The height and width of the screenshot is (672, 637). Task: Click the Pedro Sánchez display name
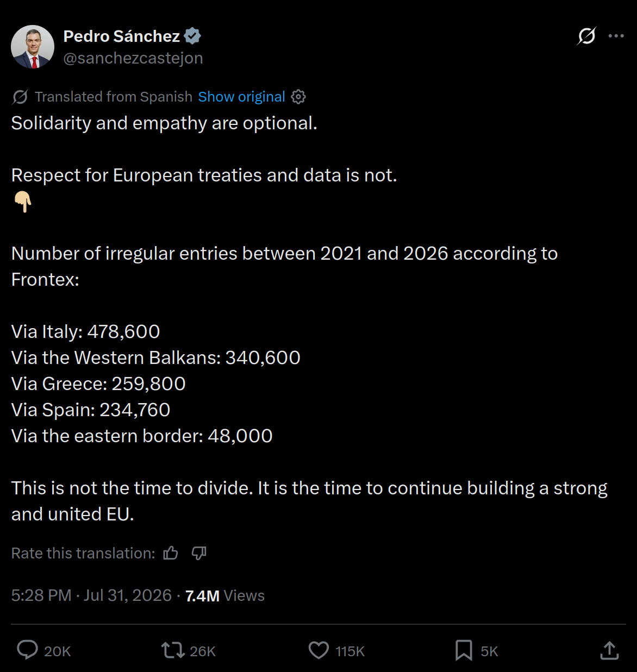122,36
